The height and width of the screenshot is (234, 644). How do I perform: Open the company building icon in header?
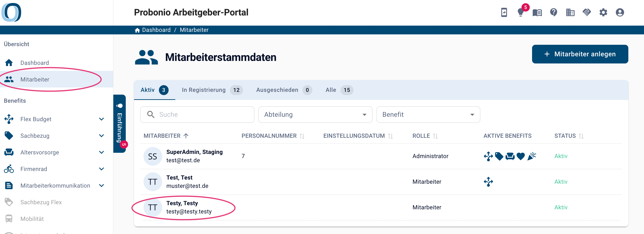click(x=570, y=12)
